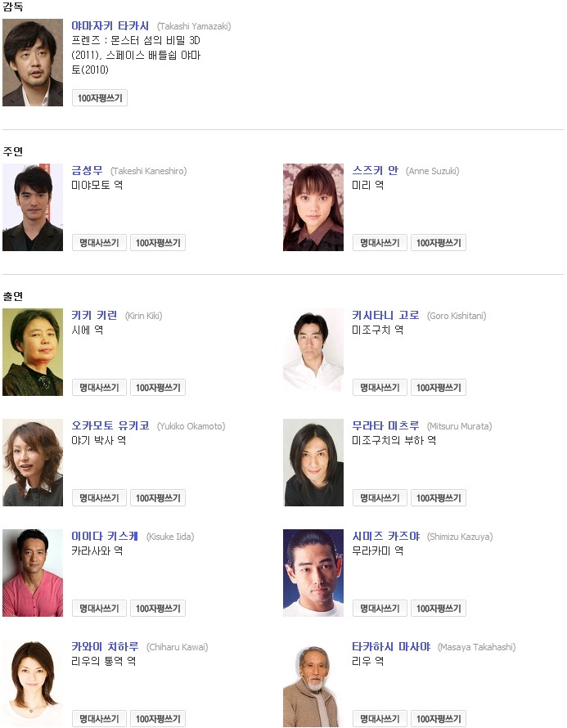Open director Takashi Yamazaki name link
Screen dimensions: 567x728
[110, 26]
